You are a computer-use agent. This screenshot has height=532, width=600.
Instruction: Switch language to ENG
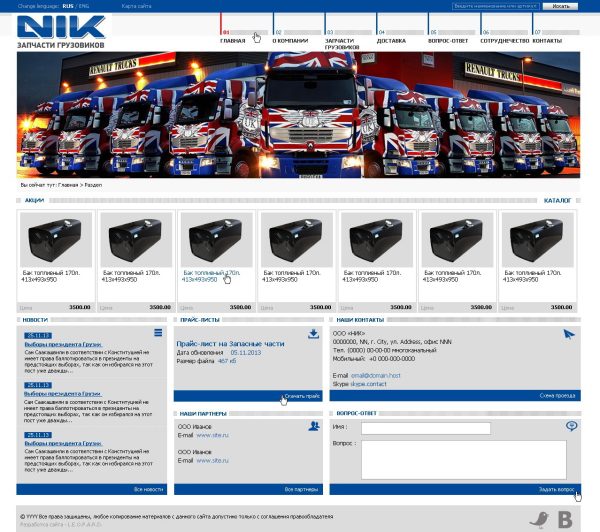coord(84,6)
